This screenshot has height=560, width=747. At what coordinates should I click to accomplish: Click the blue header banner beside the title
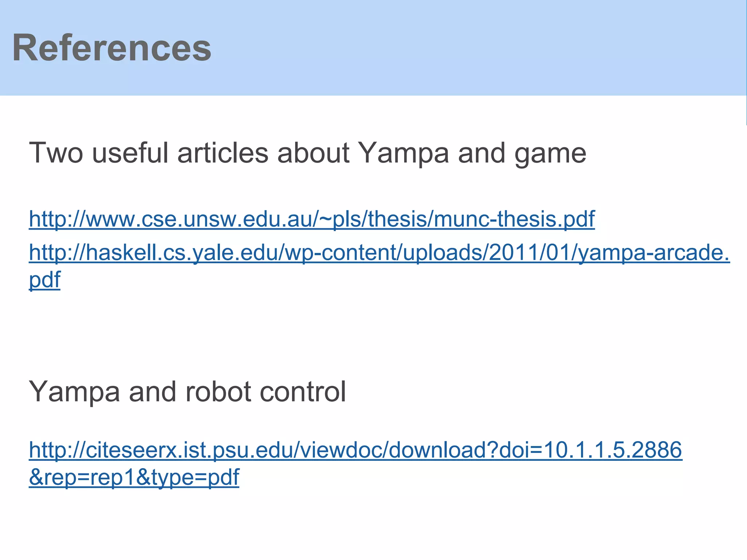point(474,48)
